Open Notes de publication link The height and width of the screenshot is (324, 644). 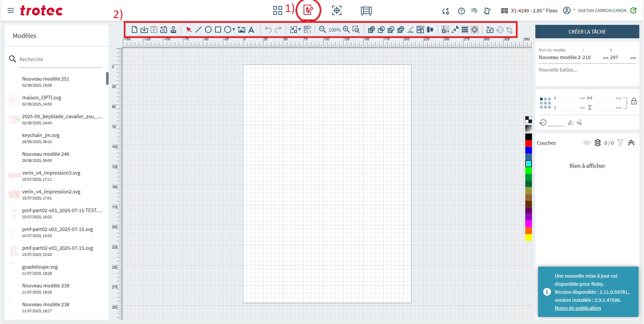578,308
